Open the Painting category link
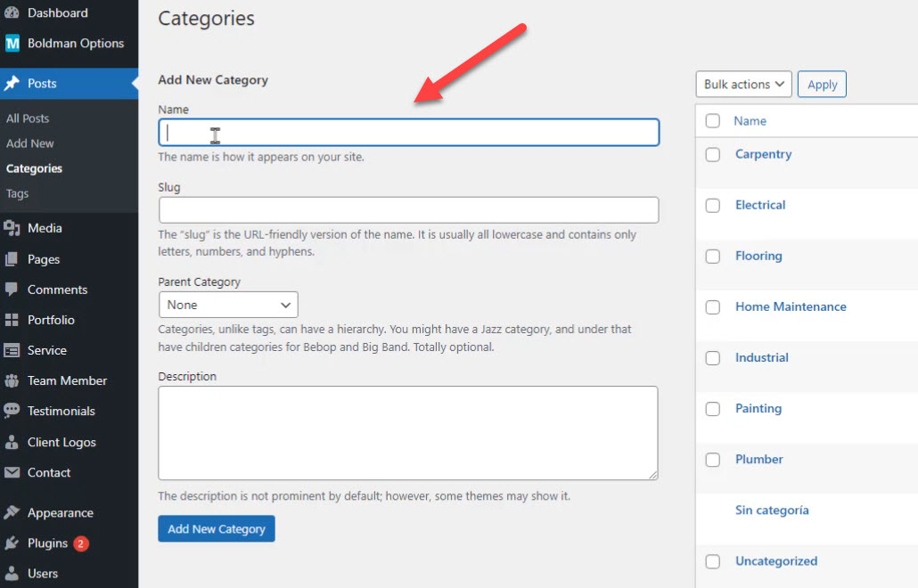Viewport: 918px width, 588px height. pos(758,408)
